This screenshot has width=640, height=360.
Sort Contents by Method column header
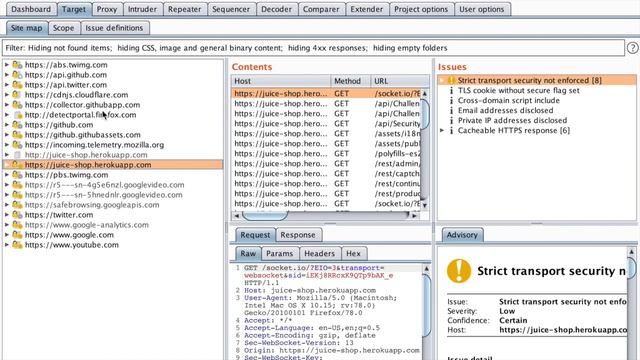point(351,81)
